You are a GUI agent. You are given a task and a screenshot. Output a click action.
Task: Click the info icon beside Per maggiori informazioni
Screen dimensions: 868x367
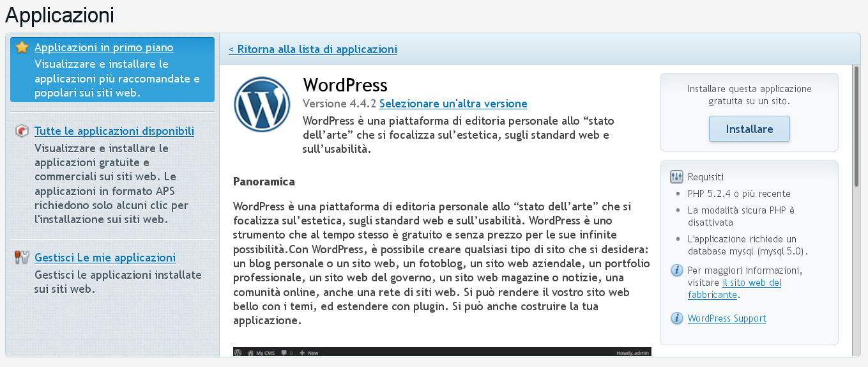[x=677, y=270]
